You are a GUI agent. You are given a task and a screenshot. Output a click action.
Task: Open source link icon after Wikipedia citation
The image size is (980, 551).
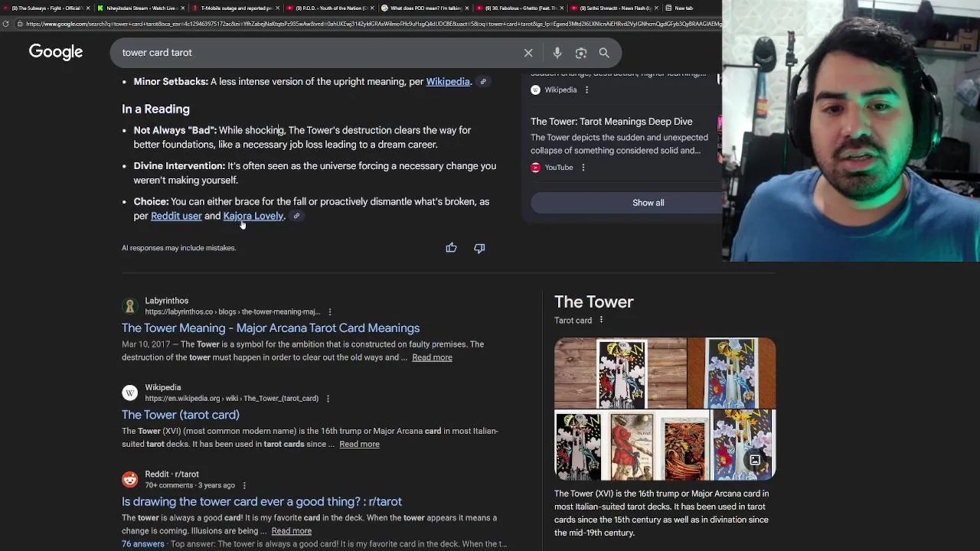coord(483,82)
